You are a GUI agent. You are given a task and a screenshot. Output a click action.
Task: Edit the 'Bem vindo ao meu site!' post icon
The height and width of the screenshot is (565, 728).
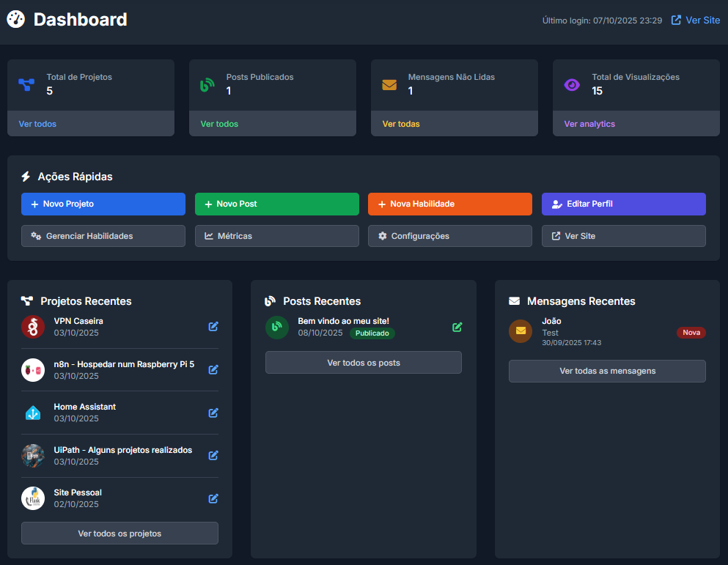[x=457, y=327]
